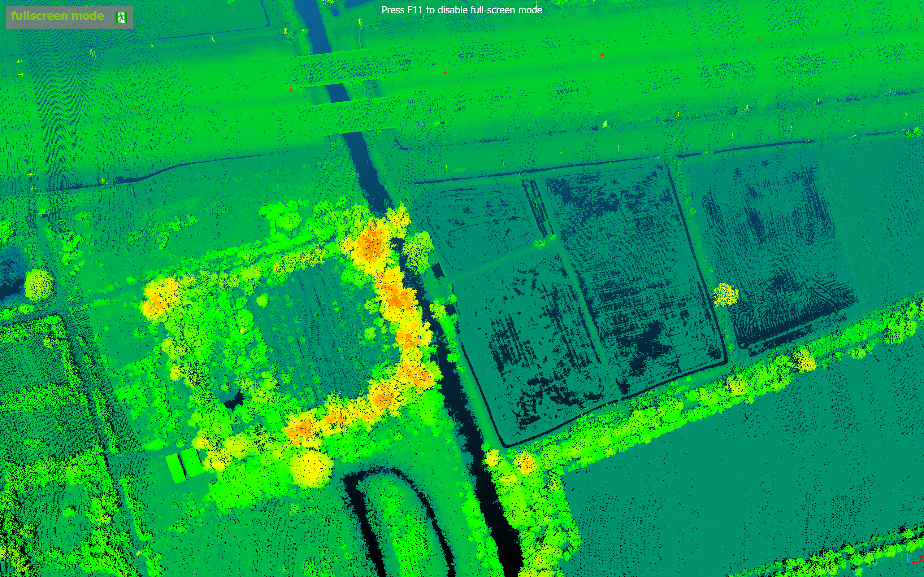Click the 'Press F11 to disable' message
This screenshot has height=577, width=924.
tap(430, 10)
